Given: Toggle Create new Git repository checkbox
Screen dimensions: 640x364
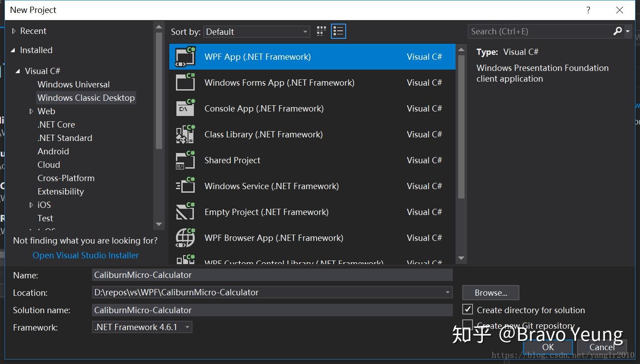Looking at the screenshot, I should [468, 324].
